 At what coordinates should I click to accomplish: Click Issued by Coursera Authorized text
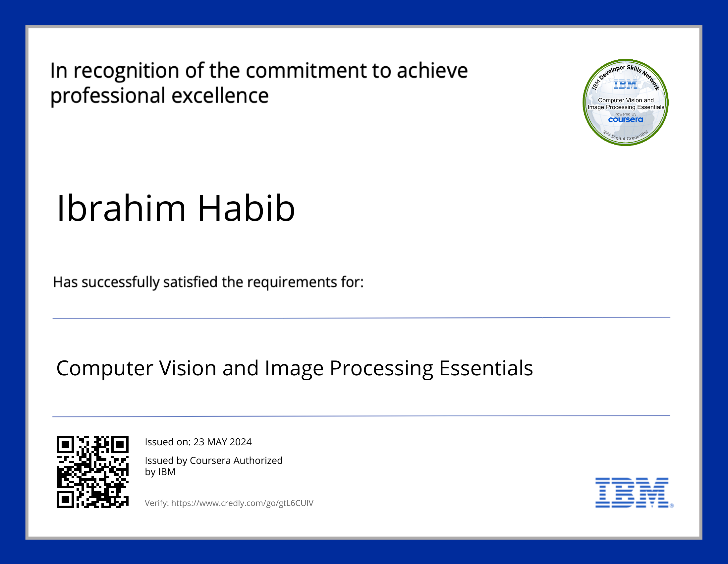[x=213, y=461]
